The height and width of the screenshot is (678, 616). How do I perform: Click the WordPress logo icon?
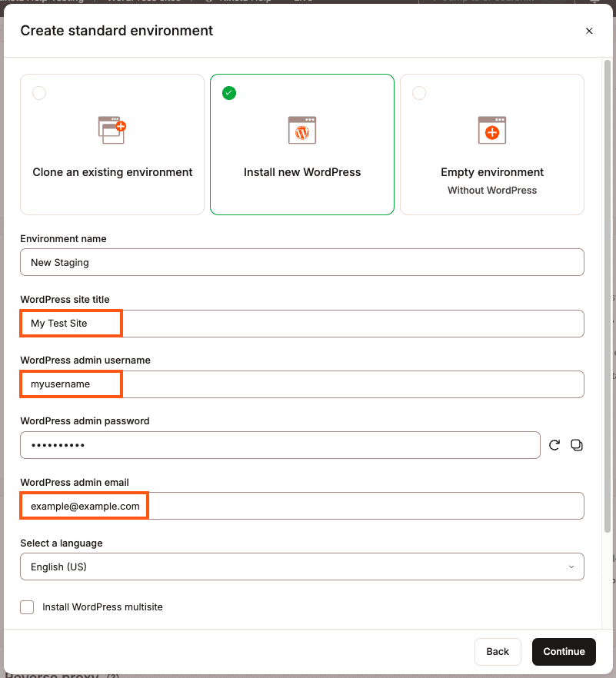[301, 130]
